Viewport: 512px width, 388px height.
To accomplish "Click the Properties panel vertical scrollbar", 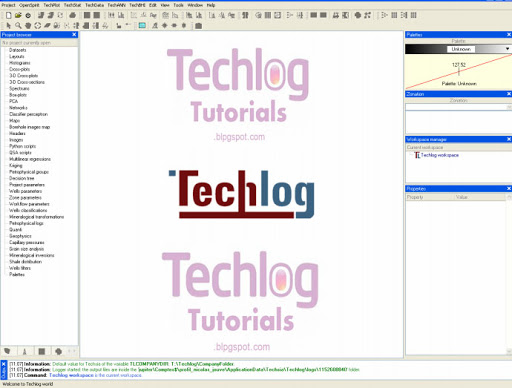I will tap(509, 274).
